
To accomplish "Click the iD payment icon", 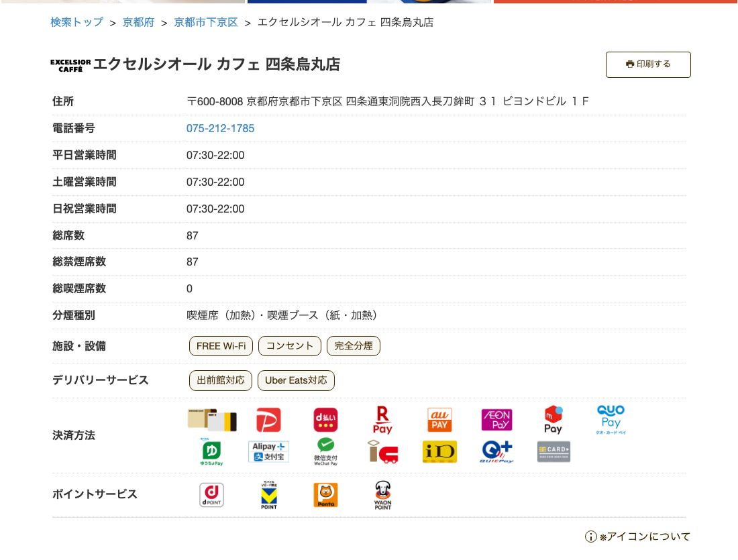I will (439, 452).
